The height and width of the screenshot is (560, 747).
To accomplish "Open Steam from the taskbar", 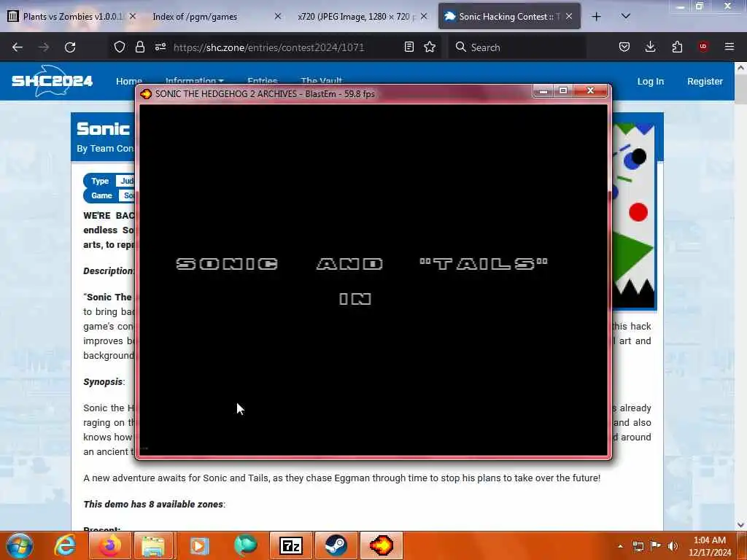I will [336, 545].
